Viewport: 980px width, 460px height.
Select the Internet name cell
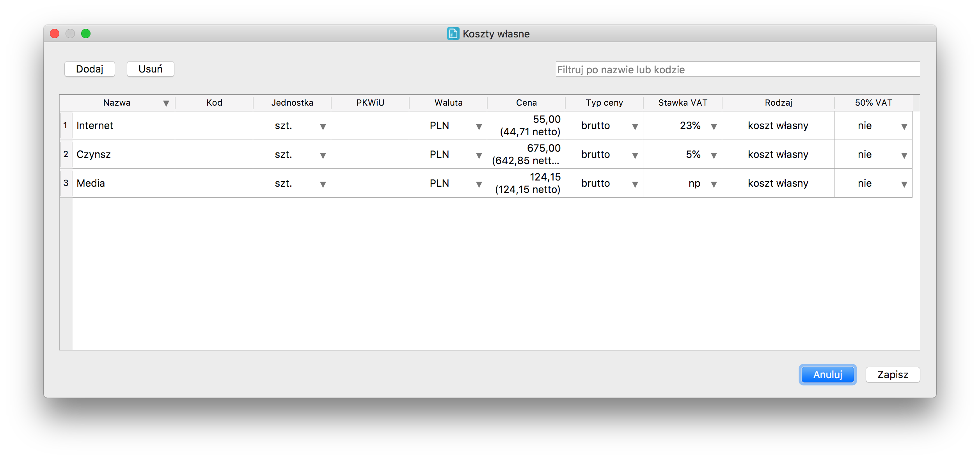[124, 126]
